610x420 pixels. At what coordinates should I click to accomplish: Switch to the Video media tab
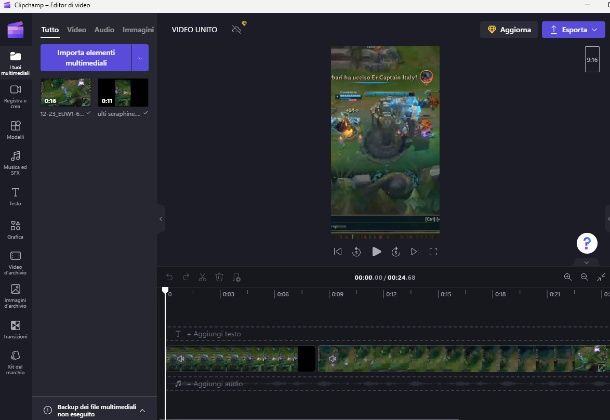pyautogui.click(x=76, y=30)
